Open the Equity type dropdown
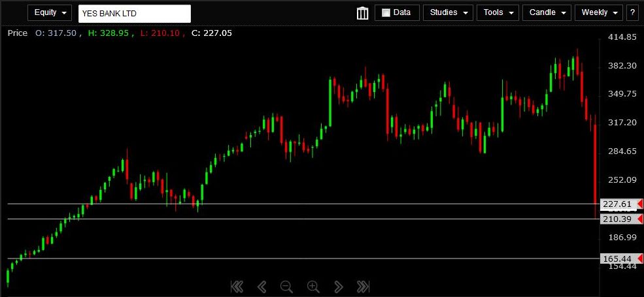 pyautogui.click(x=50, y=12)
